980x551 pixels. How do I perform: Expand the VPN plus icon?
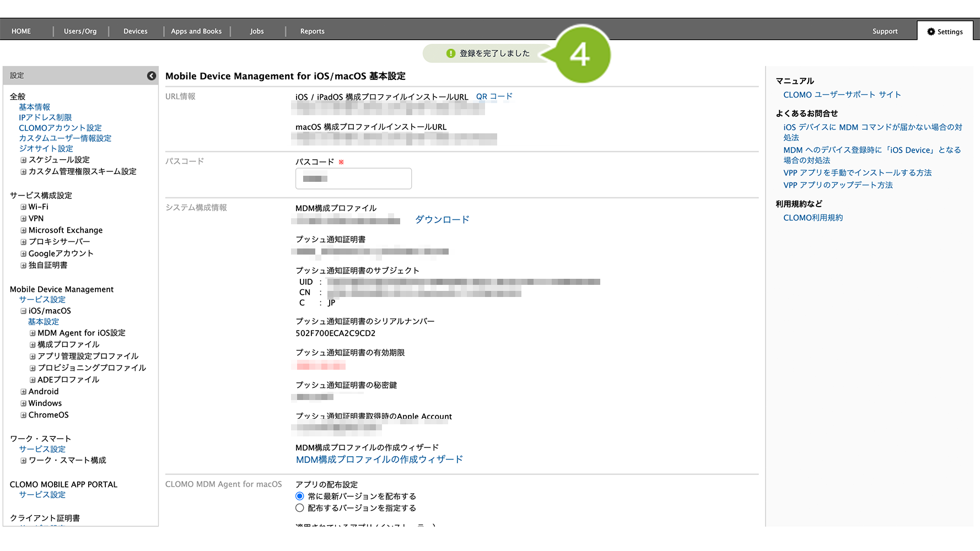pyautogui.click(x=24, y=219)
